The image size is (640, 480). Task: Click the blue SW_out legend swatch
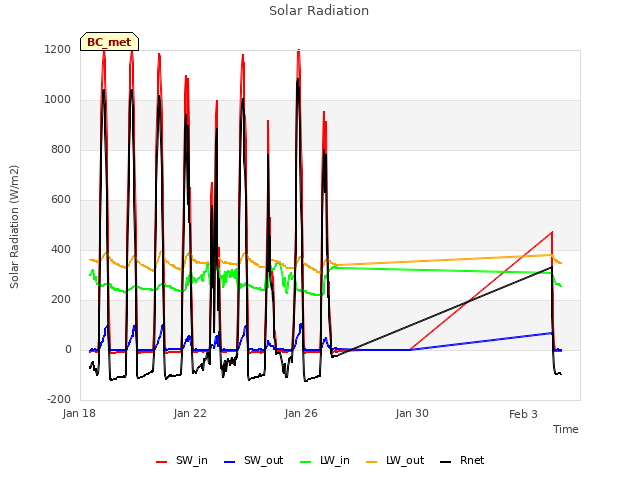click(230, 462)
